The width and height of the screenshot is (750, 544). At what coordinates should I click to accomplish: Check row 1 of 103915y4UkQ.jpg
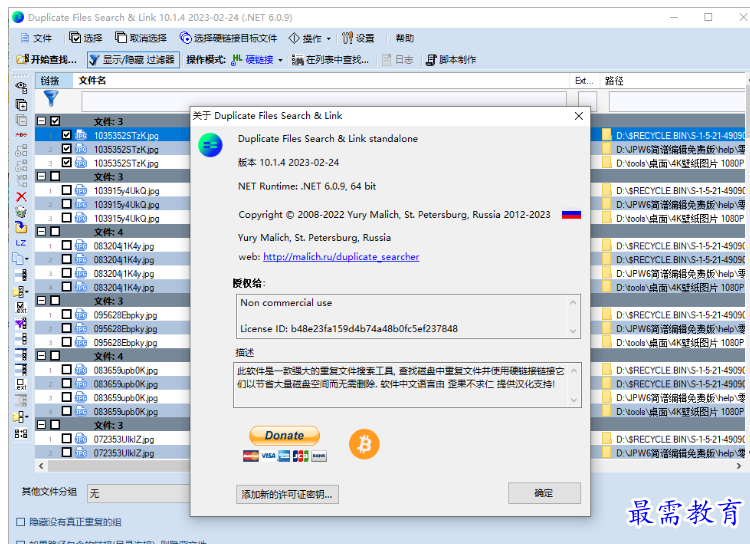66,190
